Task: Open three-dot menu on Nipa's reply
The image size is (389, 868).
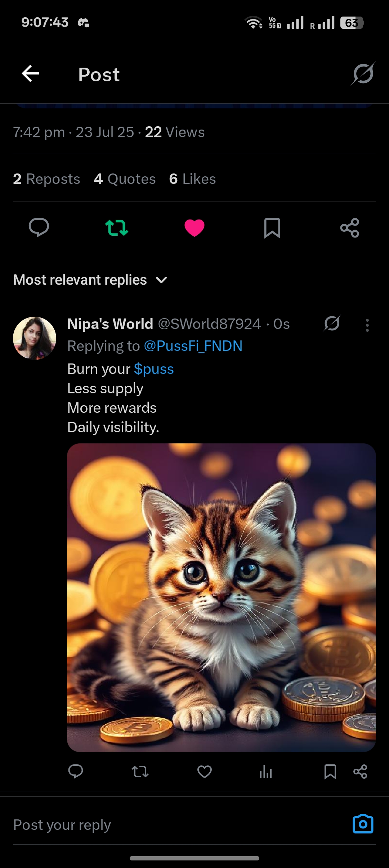Action: click(x=367, y=325)
